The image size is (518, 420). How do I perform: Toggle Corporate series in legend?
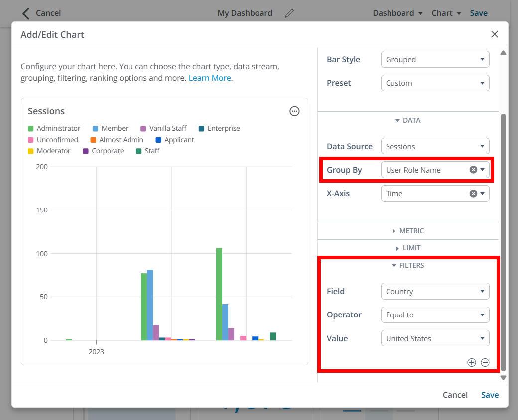coord(104,151)
